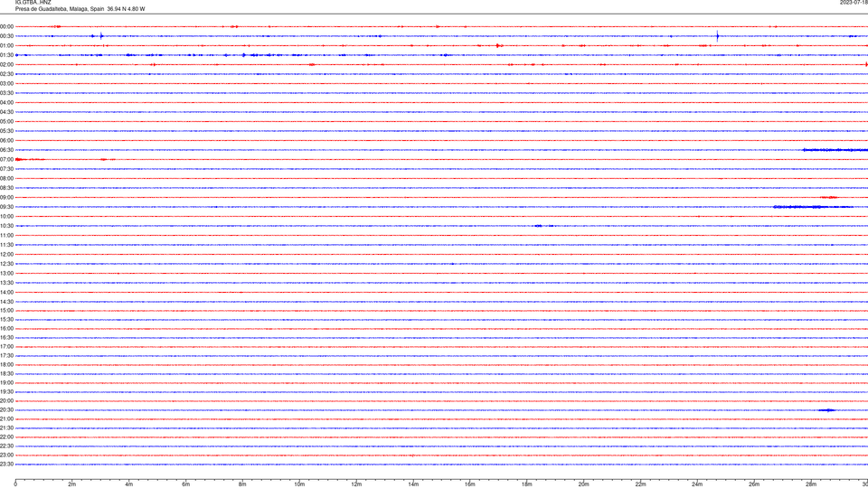Click the 23:00 row label
Screen dimensions: 868x488
tap(6, 455)
